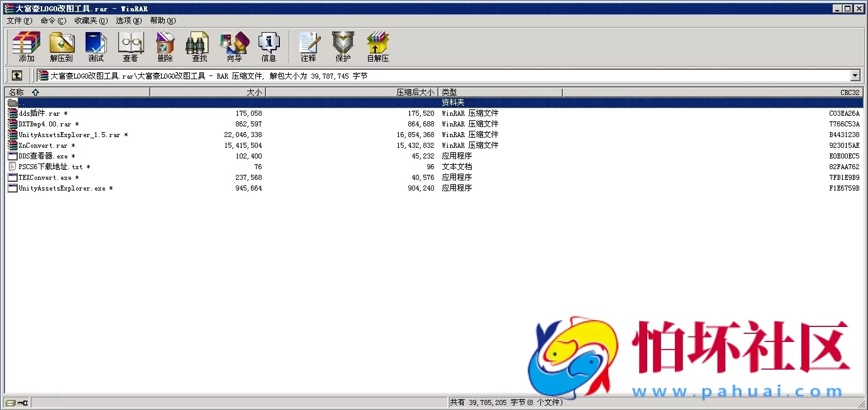Click the 删除 (Delete) toolbar icon
This screenshot has height=410, width=868.
(x=165, y=47)
